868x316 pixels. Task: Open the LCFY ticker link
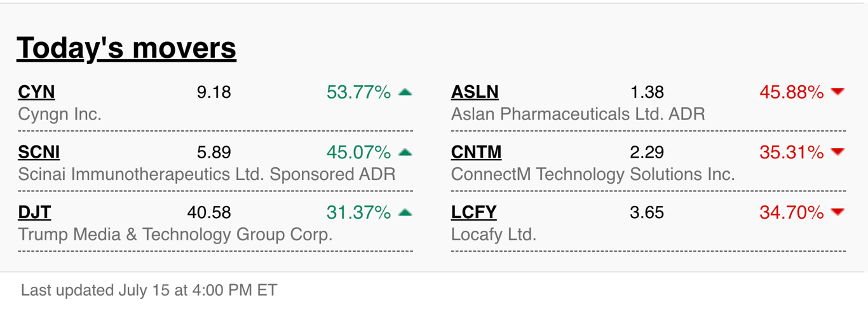coord(473,212)
